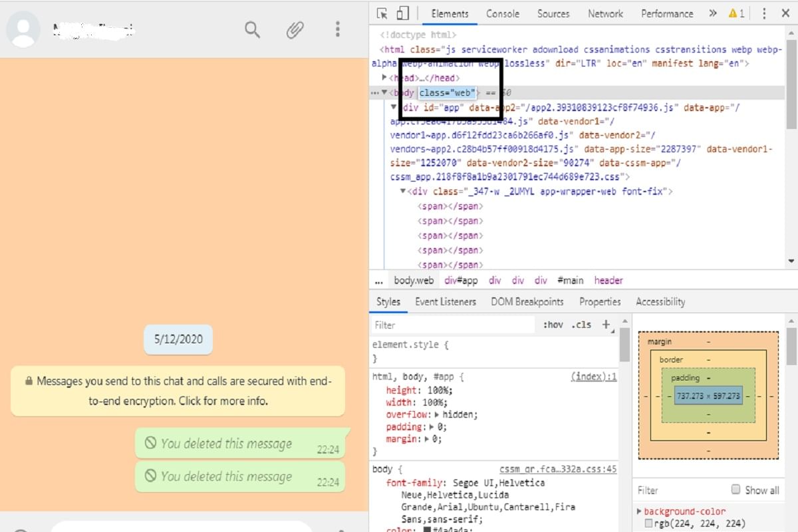Switch to the Console tab
The width and height of the screenshot is (798, 532).
[503, 13]
